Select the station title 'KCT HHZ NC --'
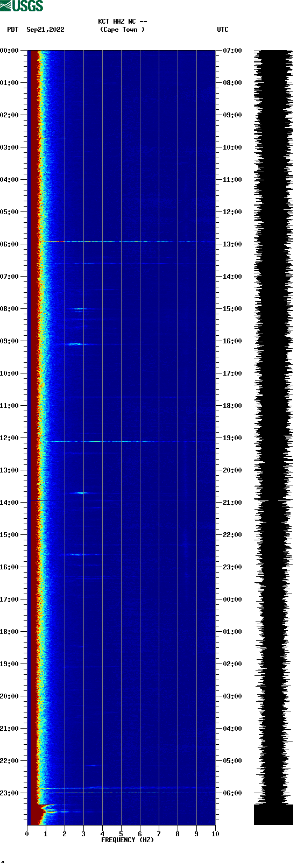This screenshot has height=868, width=297. pos(123,22)
